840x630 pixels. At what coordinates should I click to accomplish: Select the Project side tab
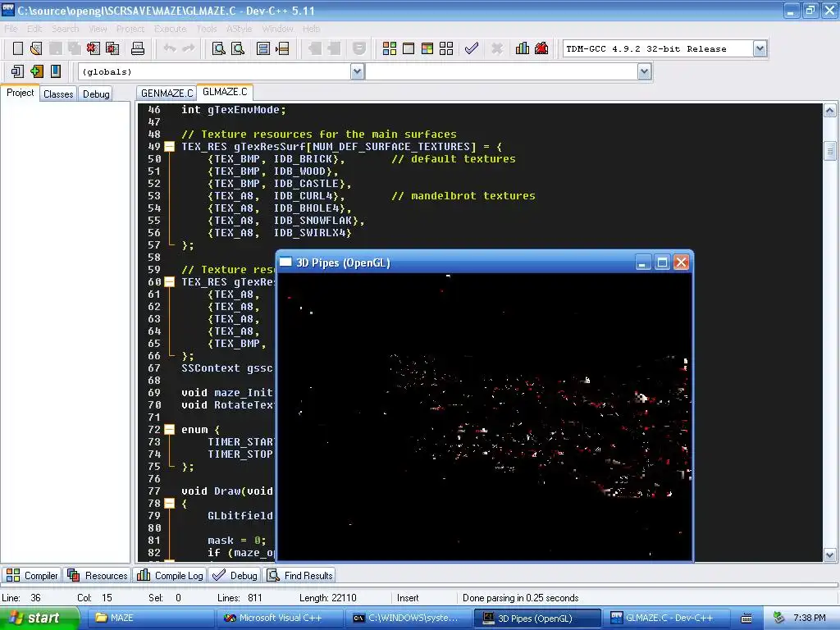click(x=21, y=93)
